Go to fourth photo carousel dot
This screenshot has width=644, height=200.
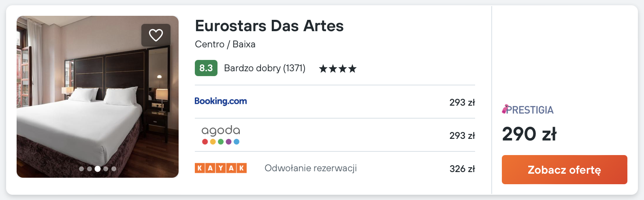click(x=106, y=169)
